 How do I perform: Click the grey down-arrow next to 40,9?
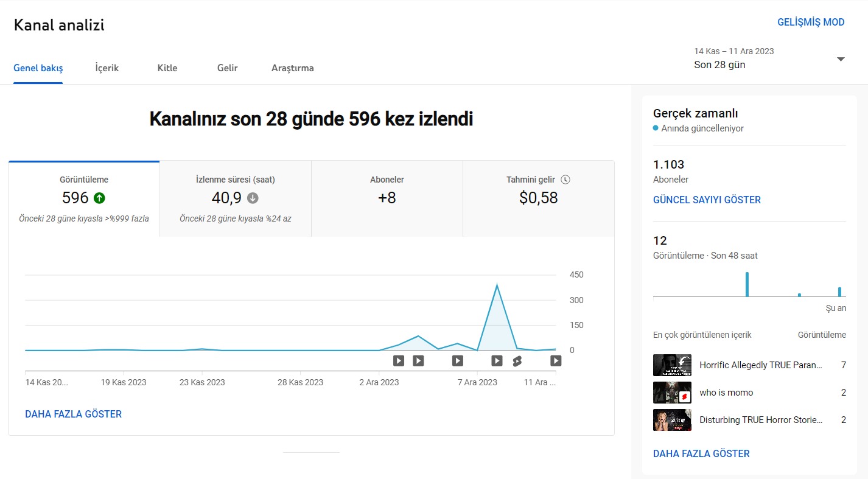pos(253,198)
